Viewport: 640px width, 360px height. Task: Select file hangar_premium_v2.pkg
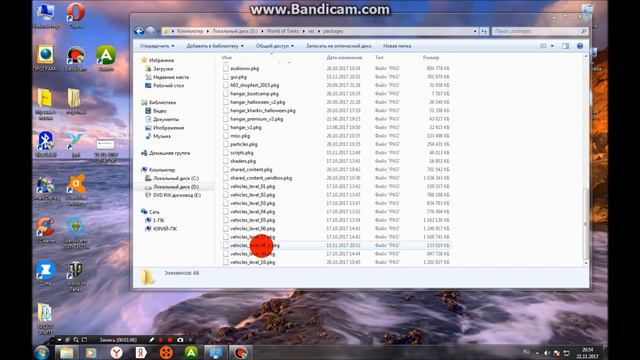tap(256, 119)
